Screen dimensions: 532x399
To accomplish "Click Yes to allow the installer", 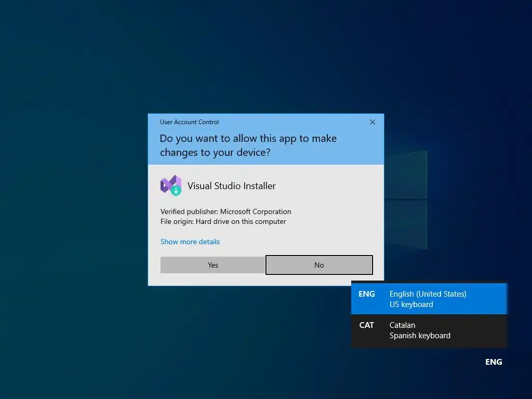I will click(x=212, y=265).
